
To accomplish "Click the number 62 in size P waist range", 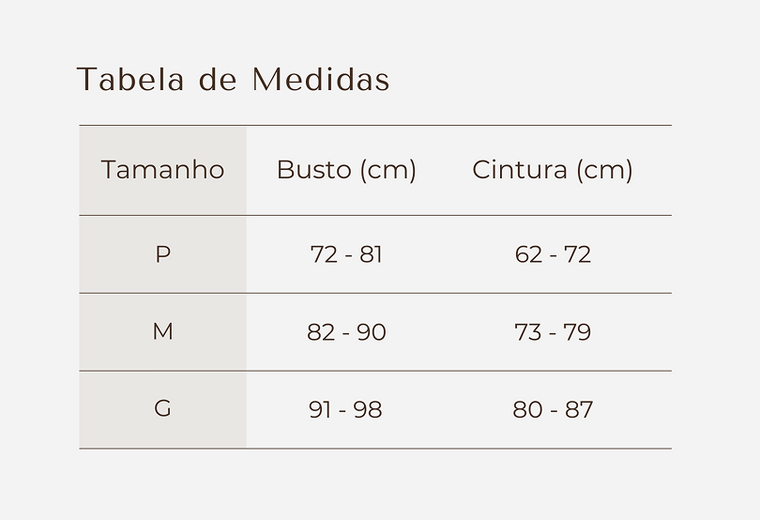I will pos(529,254).
